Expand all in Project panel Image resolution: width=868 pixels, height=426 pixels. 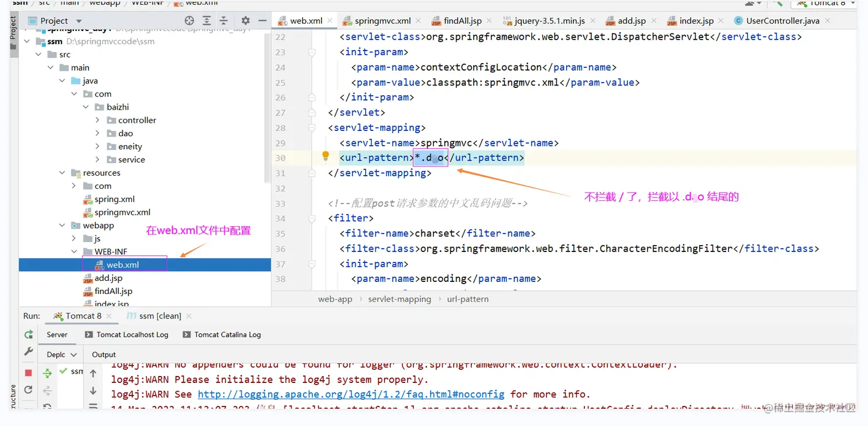click(x=207, y=21)
